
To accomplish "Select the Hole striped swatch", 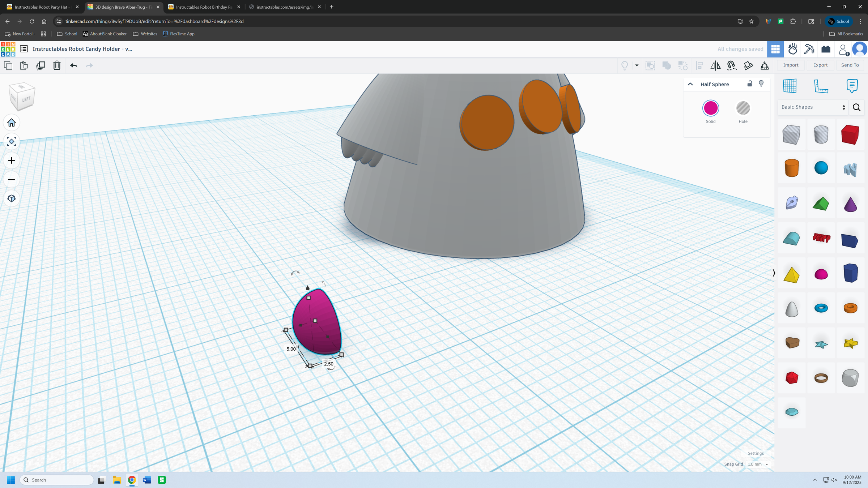I will click(743, 108).
